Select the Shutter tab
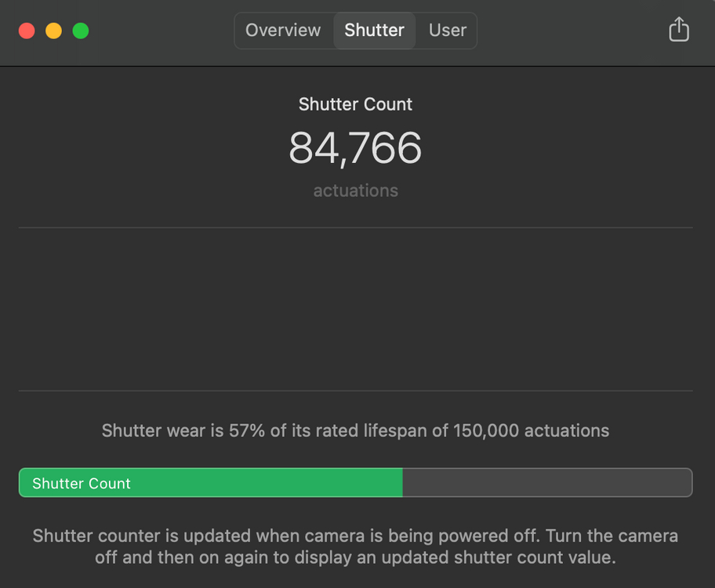This screenshot has width=715, height=588. [x=374, y=31]
